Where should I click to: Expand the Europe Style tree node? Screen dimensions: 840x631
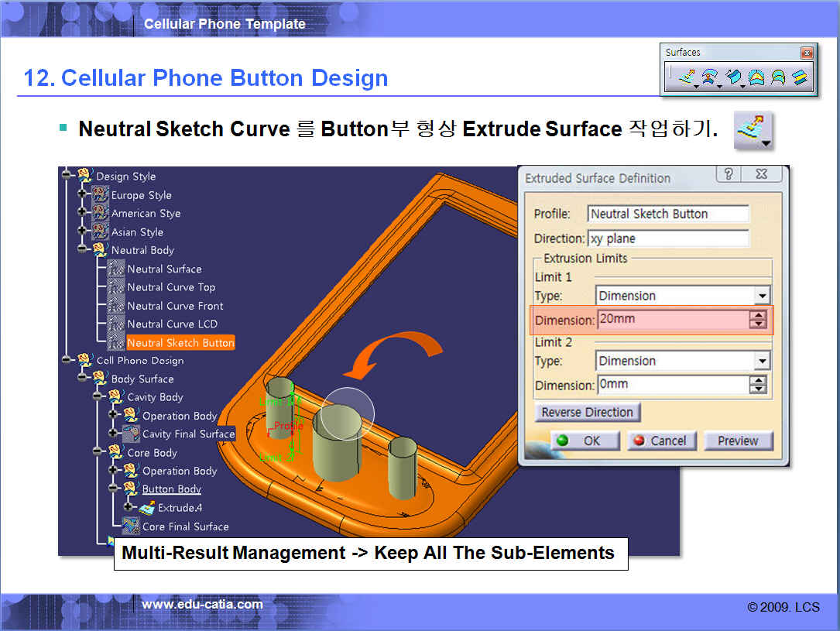point(82,195)
